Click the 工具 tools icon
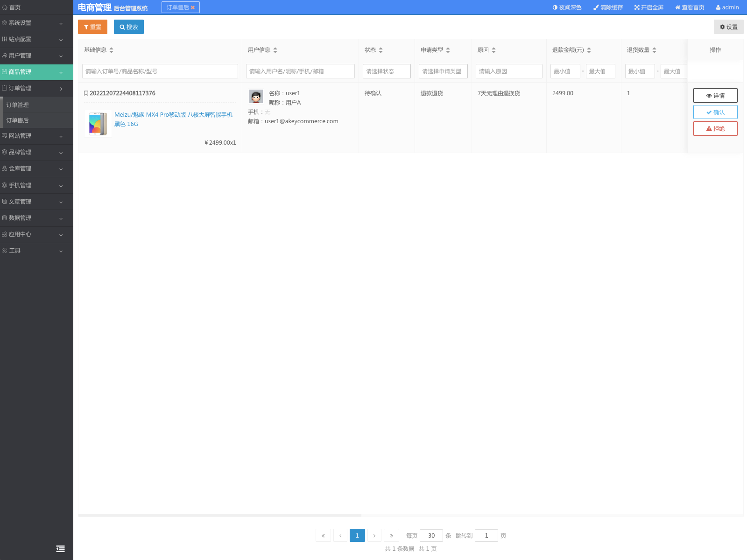Image resolution: width=747 pixels, height=560 pixels. [x=4, y=250]
